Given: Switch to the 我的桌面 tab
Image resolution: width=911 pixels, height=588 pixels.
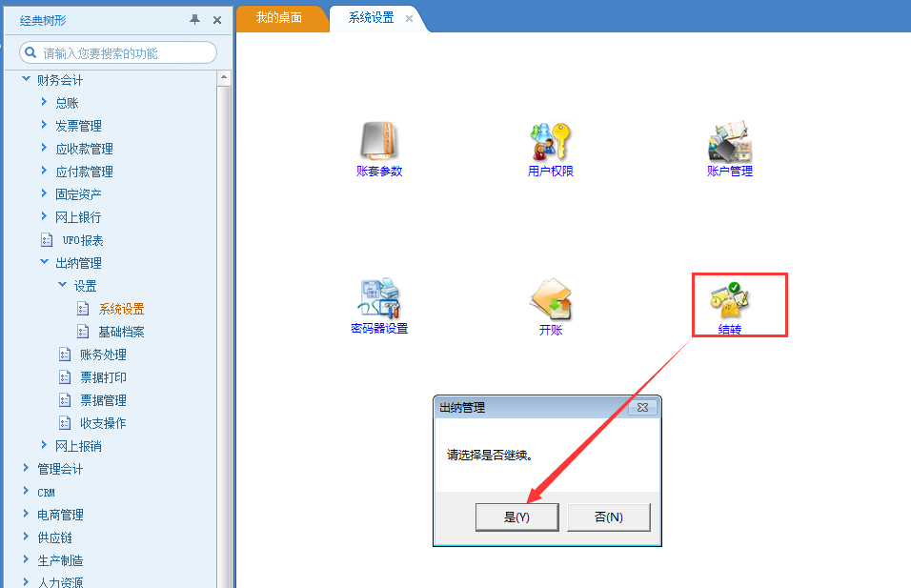Looking at the screenshot, I should 282,18.
